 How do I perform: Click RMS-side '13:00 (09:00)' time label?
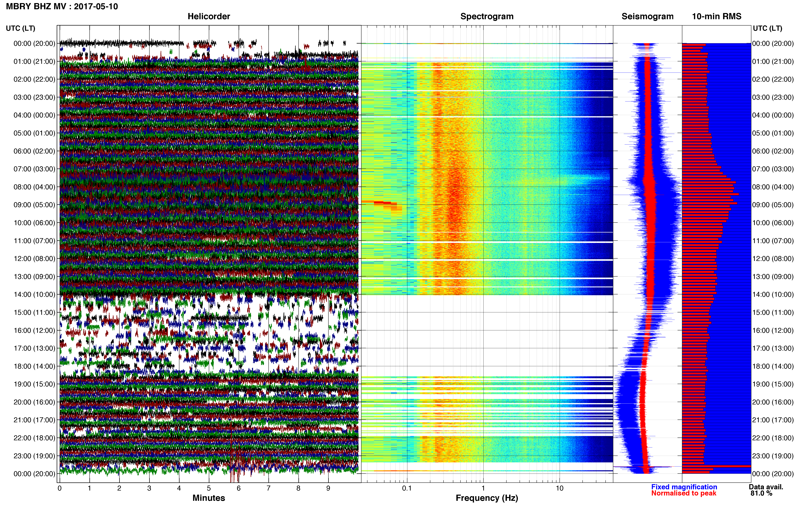tap(773, 277)
